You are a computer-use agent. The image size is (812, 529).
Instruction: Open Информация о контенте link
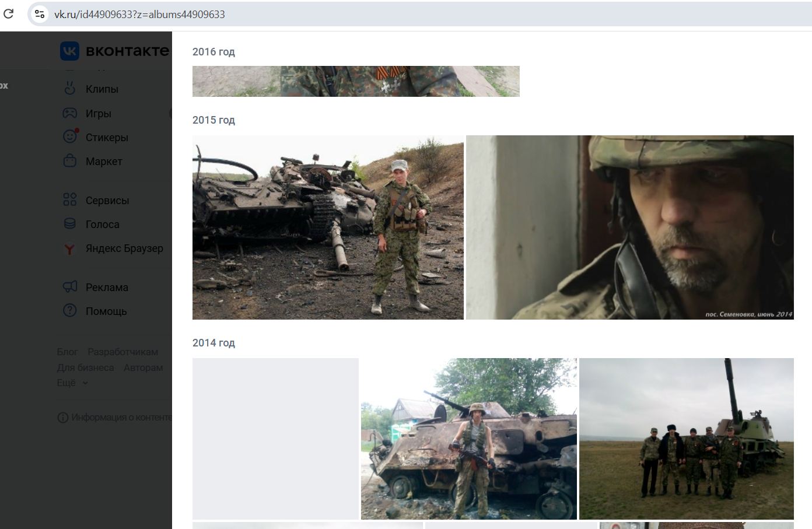pos(121,418)
